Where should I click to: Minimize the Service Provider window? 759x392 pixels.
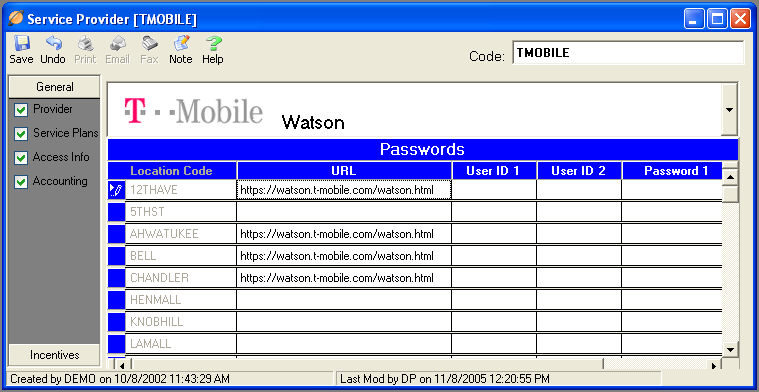click(x=694, y=19)
